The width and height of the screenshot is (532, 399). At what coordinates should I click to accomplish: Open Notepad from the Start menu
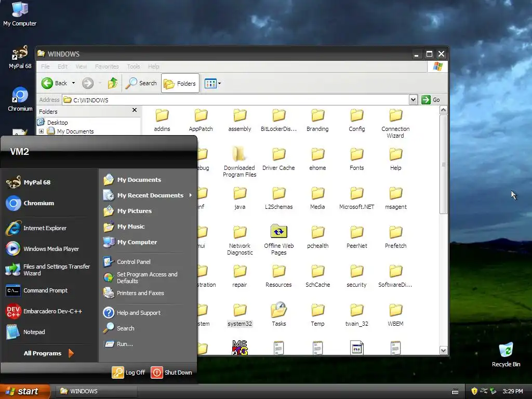pyautogui.click(x=26, y=332)
